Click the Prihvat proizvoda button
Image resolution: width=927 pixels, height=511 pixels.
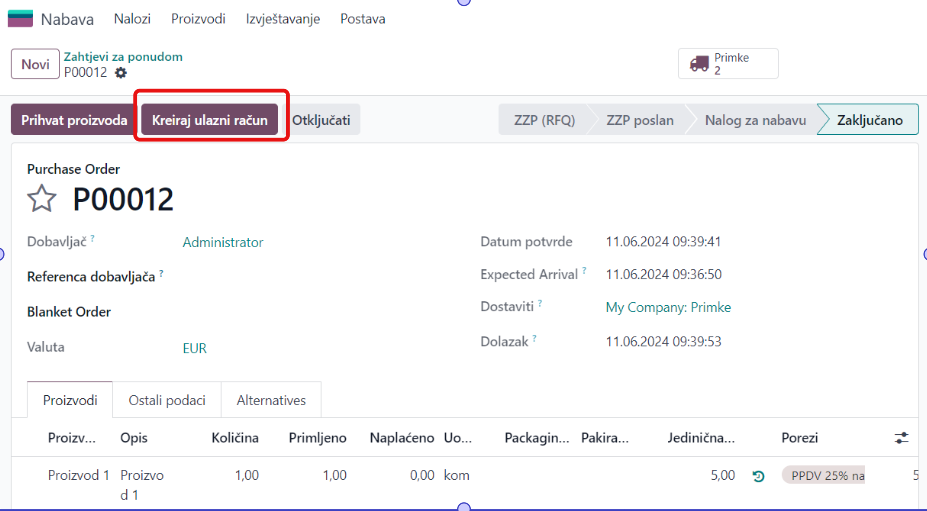(x=74, y=120)
